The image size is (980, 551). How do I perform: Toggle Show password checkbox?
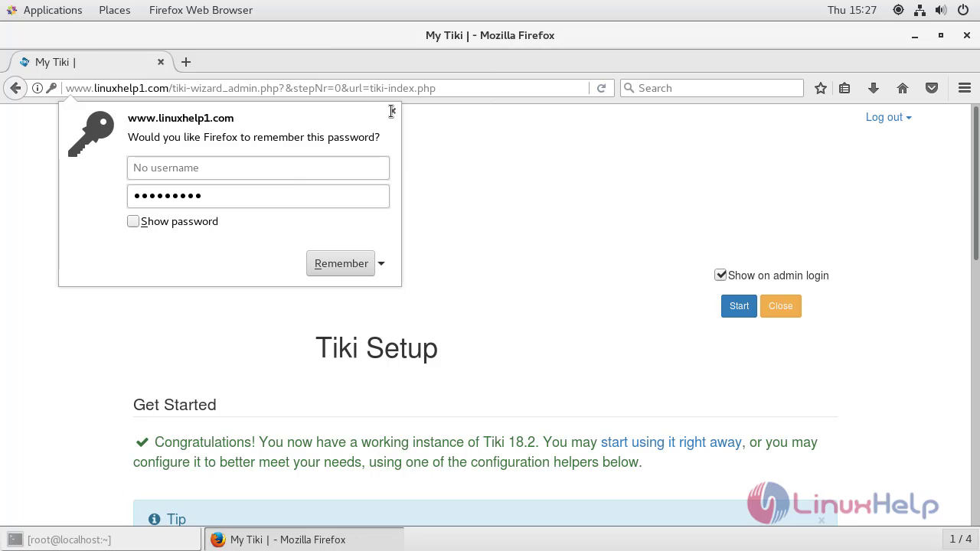(x=133, y=221)
